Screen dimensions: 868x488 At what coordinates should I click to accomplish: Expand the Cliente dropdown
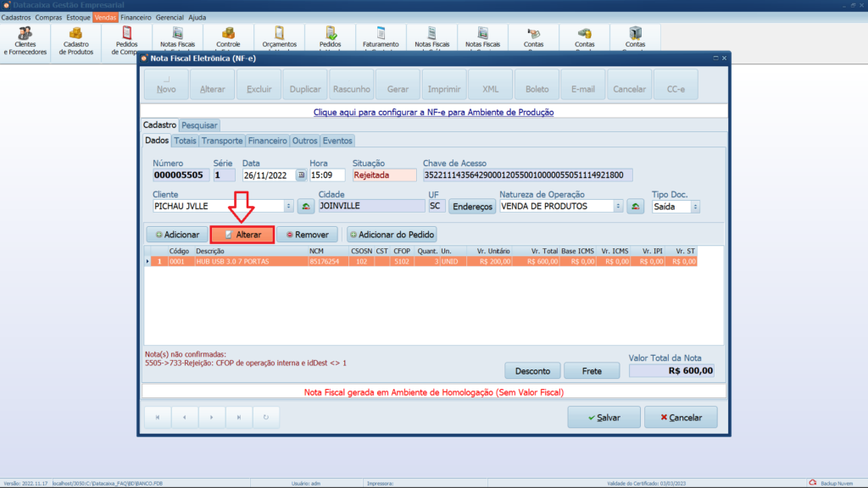(x=287, y=206)
